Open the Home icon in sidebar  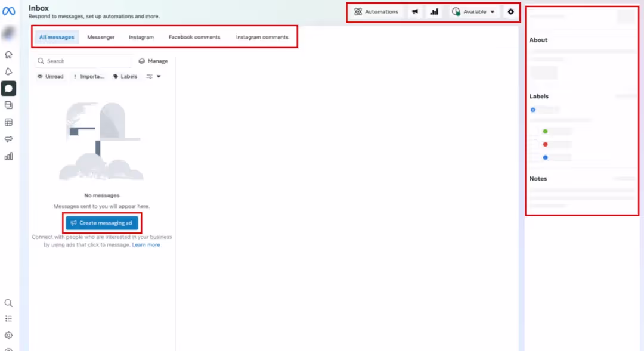click(x=8, y=55)
